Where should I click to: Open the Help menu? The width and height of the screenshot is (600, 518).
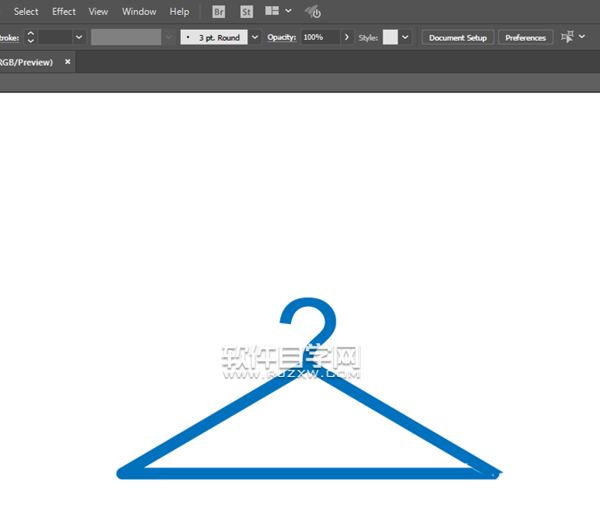pyautogui.click(x=179, y=12)
